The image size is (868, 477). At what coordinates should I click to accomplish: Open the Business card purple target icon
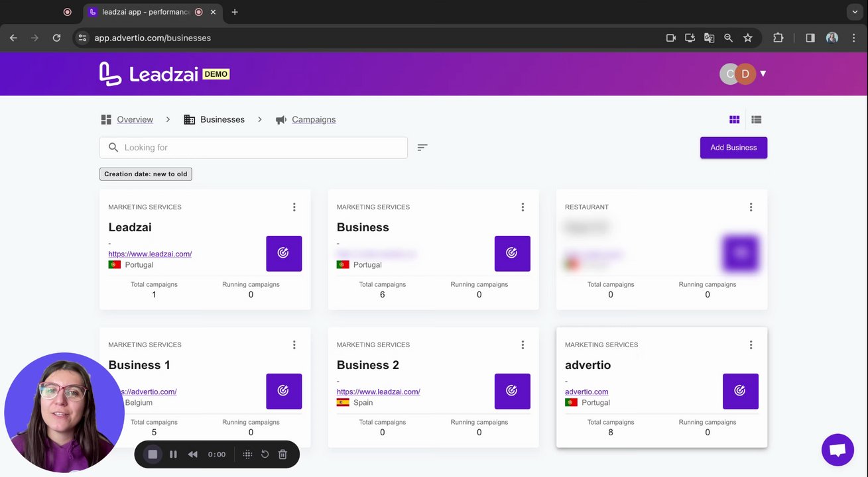512,253
